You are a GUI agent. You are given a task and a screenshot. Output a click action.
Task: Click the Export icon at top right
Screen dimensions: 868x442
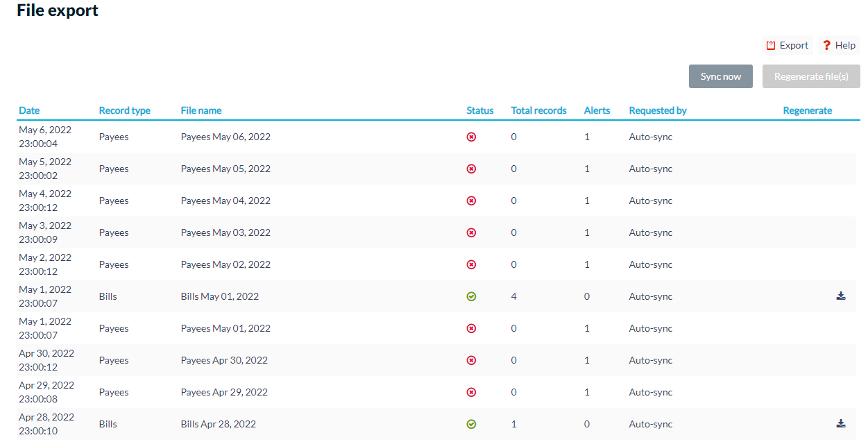click(x=771, y=45)
